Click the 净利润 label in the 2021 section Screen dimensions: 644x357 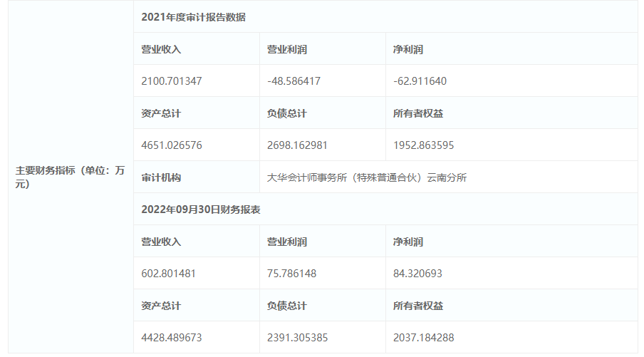(x=408, y=49)
